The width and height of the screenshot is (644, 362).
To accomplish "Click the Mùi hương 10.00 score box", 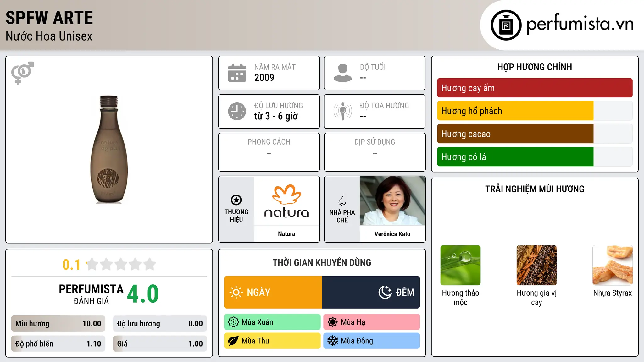I will (x=58, y=324).
